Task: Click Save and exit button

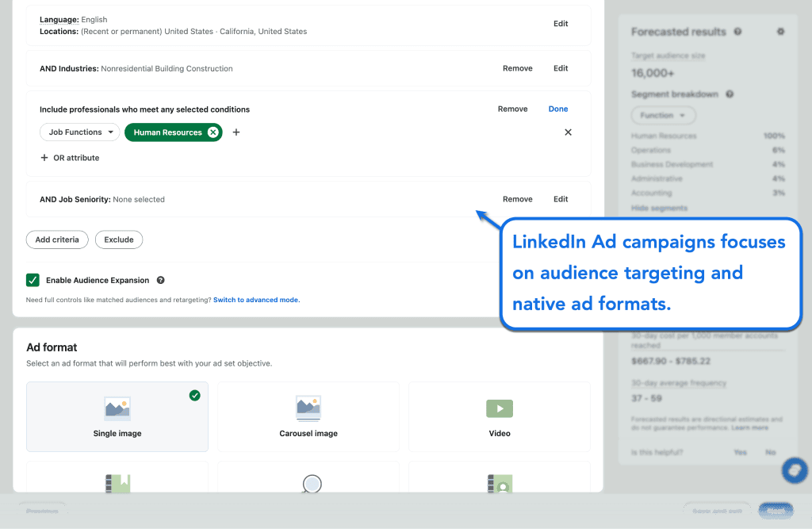Action: 717,511
